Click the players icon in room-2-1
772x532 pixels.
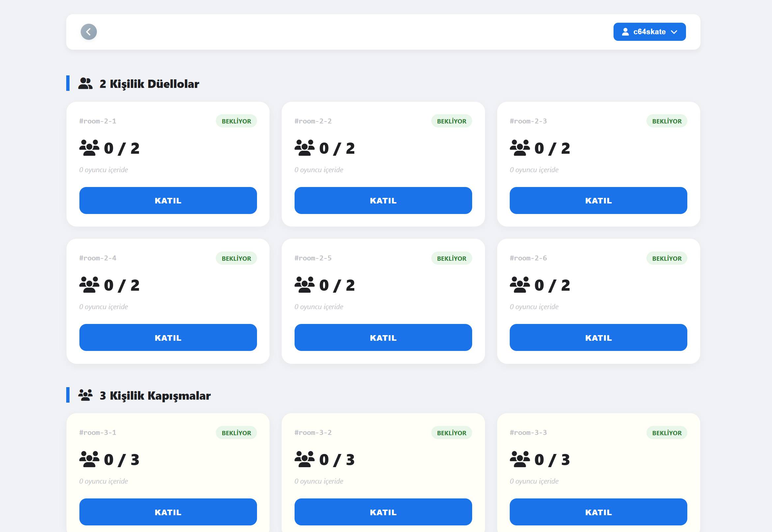pyautogui.click(x=89, y=148)
